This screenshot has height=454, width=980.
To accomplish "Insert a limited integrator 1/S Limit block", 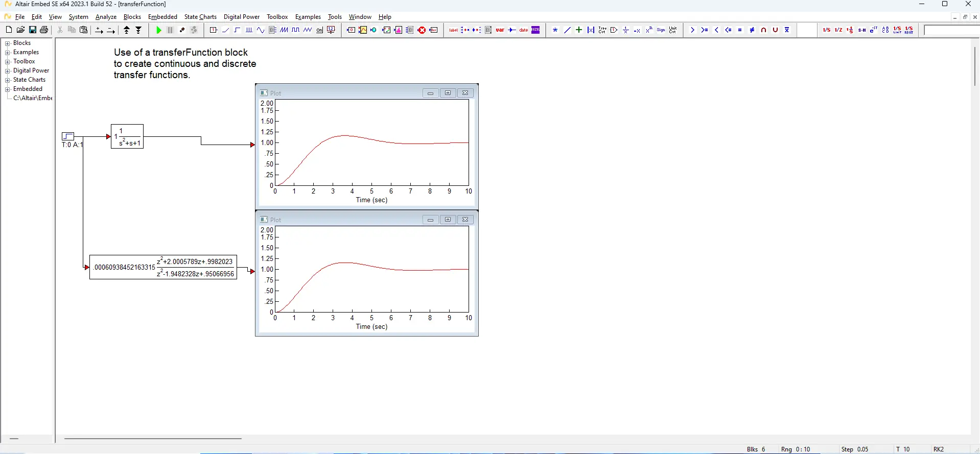I will tap(897, 30).
